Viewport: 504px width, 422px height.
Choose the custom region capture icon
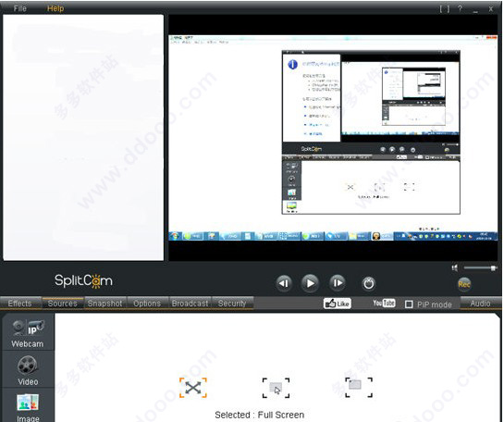coord(359,387)
